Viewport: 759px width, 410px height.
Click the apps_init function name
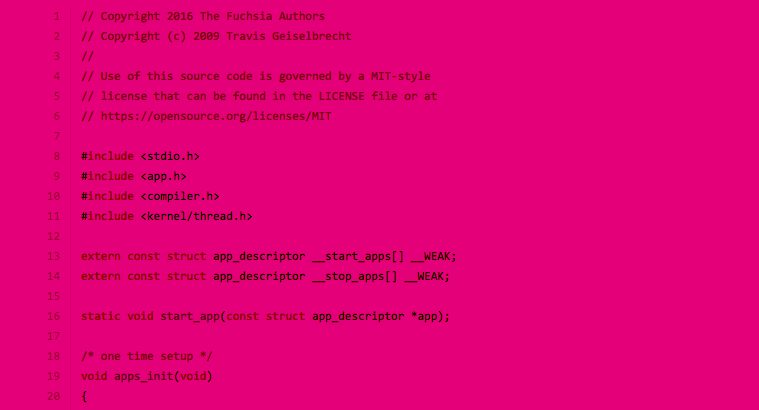(143, 376)
